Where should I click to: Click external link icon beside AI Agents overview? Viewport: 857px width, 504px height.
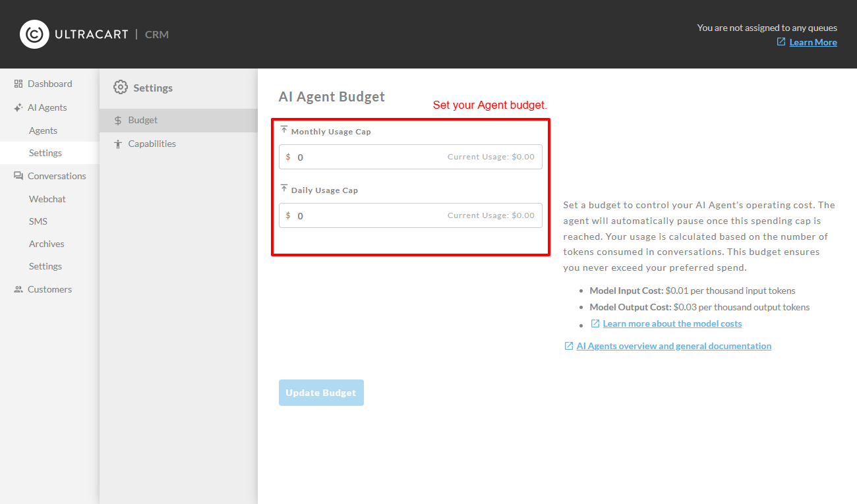[x=569, y=346]
